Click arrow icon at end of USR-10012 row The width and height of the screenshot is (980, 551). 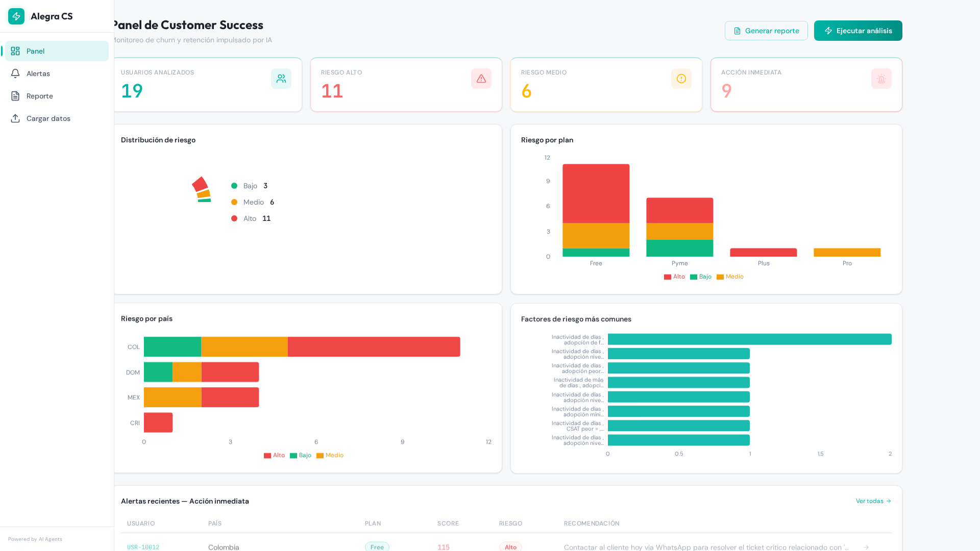[x=866, y=547]
